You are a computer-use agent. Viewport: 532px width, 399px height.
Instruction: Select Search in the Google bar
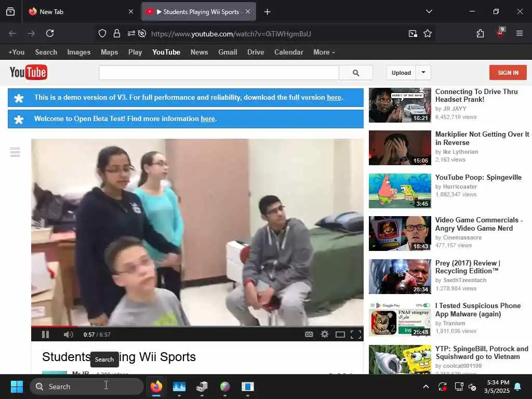click(x=46, y=52)
